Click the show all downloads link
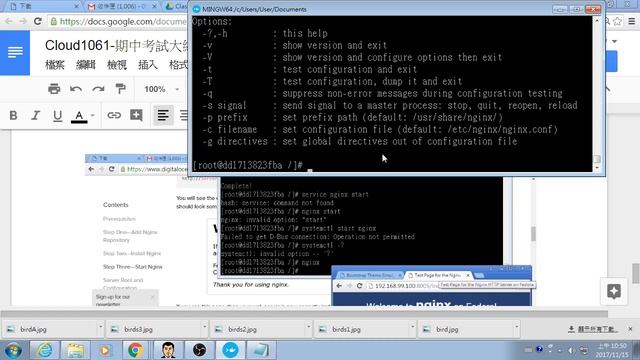 point(593,329)
